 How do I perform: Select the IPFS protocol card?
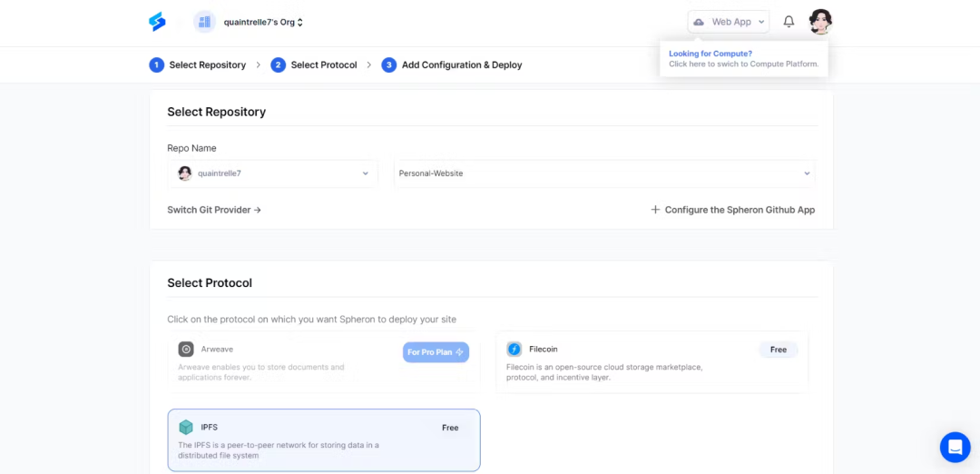tap(324, 440)
